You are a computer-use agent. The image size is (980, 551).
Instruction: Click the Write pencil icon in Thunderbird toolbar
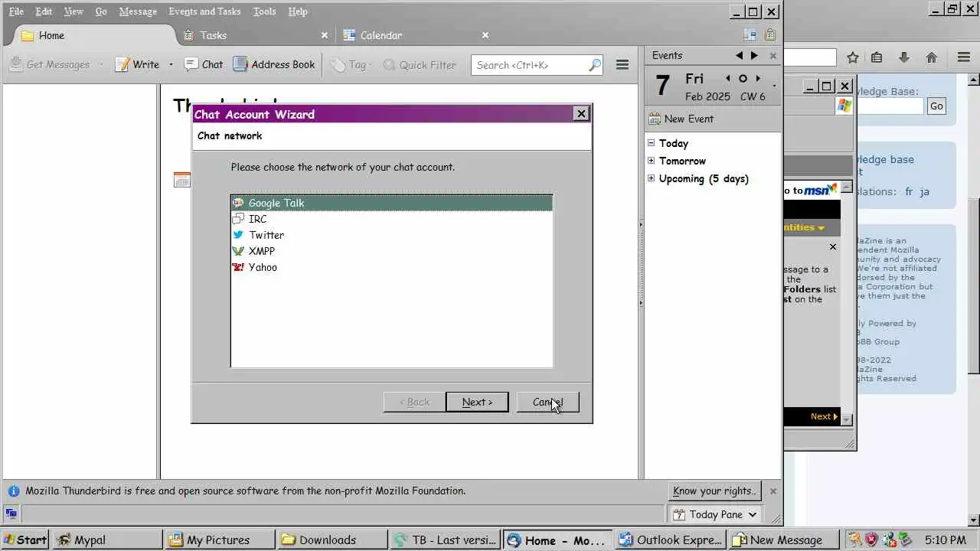click(x=122, y=64)
